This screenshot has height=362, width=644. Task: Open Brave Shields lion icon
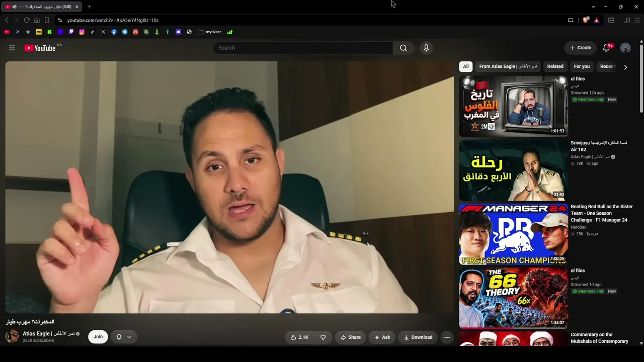pyautogui.click(x=586, y=20)
